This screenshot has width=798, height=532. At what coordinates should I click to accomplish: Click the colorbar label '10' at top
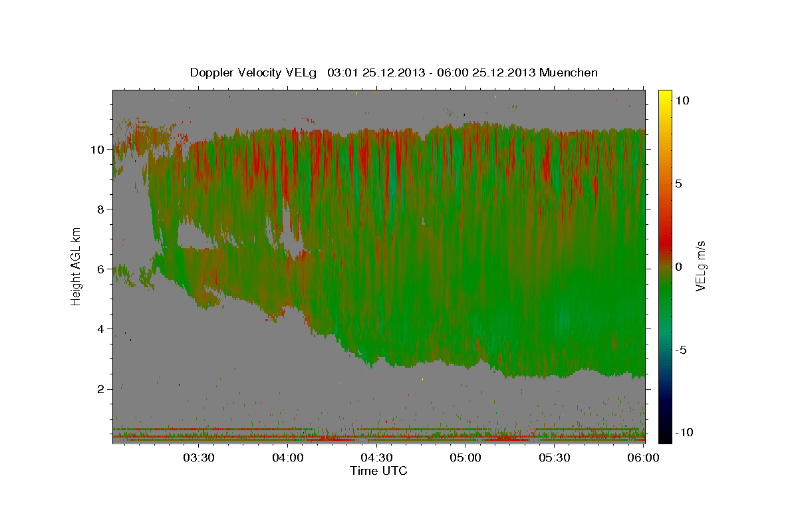[682, 100]
